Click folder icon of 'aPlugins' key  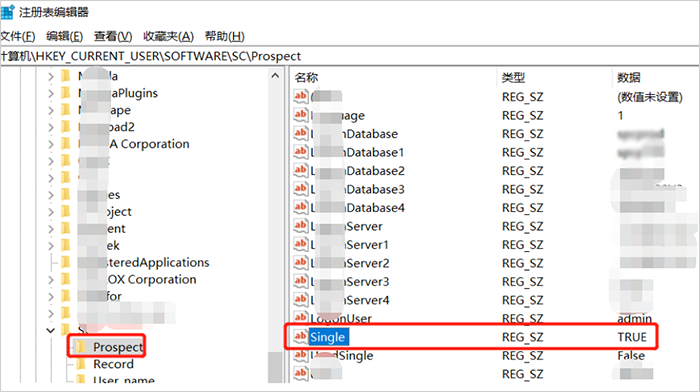coord(66,93)
